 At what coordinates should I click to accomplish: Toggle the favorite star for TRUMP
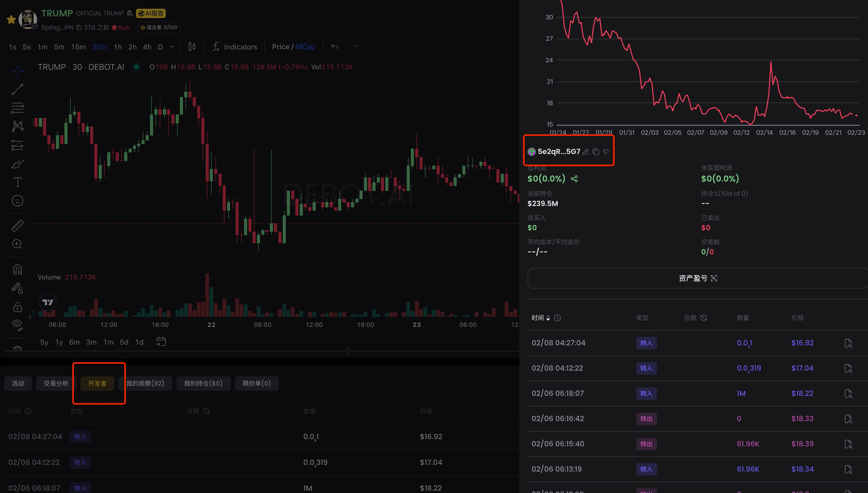11,20
